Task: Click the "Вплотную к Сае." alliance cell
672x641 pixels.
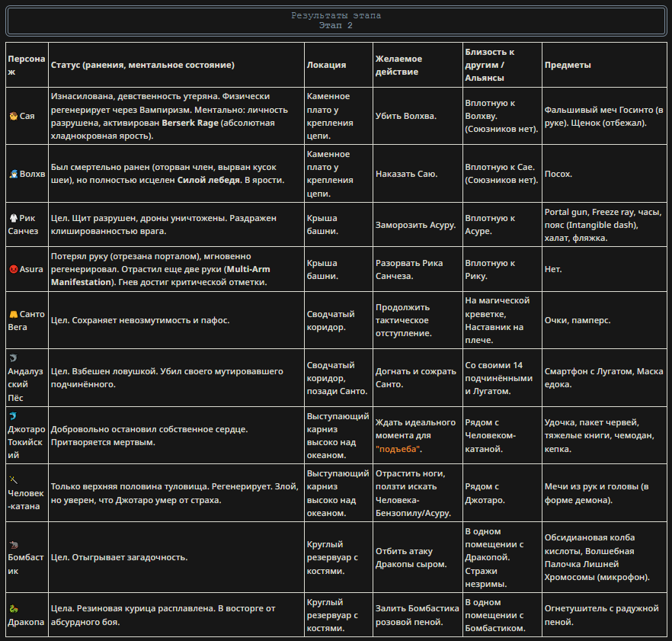Action: [x=501, y=174]
